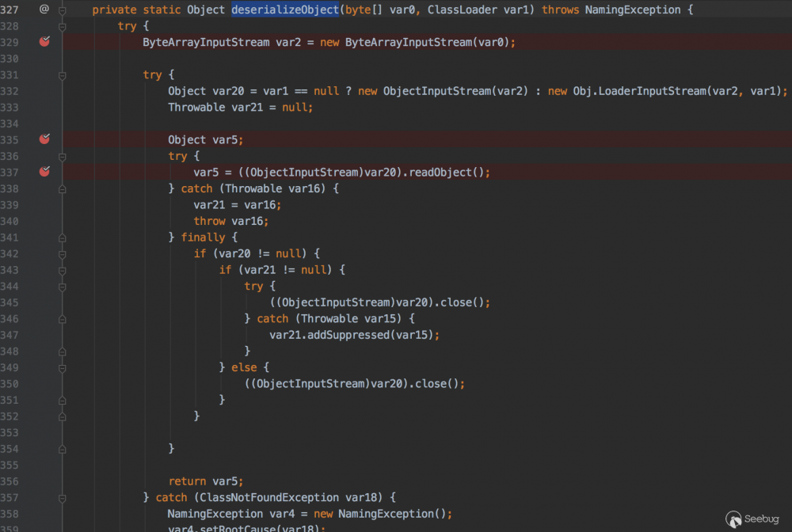Collapse the try block starting at line 331
792x532 pixels.
(62, 74)
